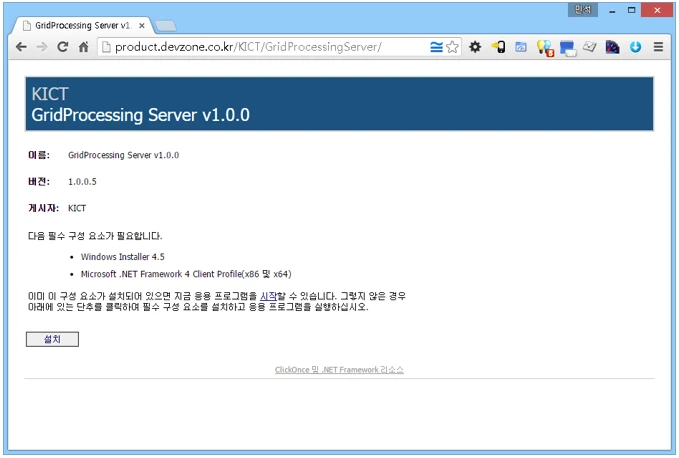
Task: Click the blue download arrow extension icon
Action: tap(635, 47)
